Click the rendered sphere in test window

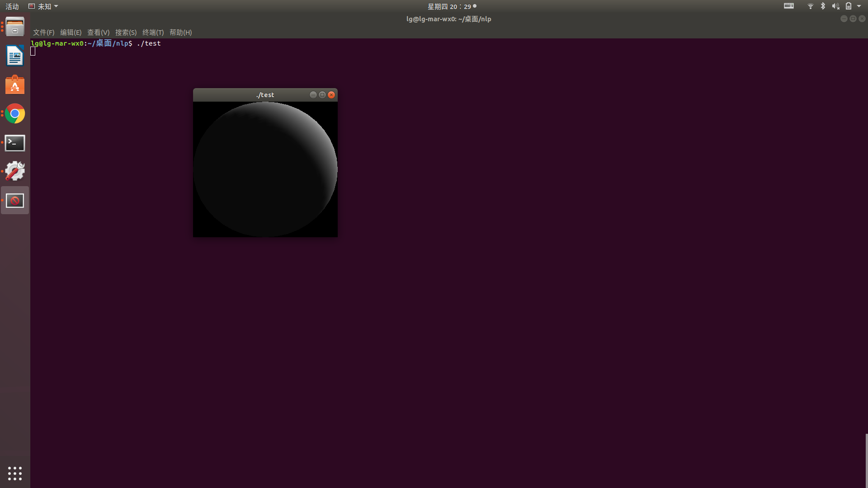point(265,169)
